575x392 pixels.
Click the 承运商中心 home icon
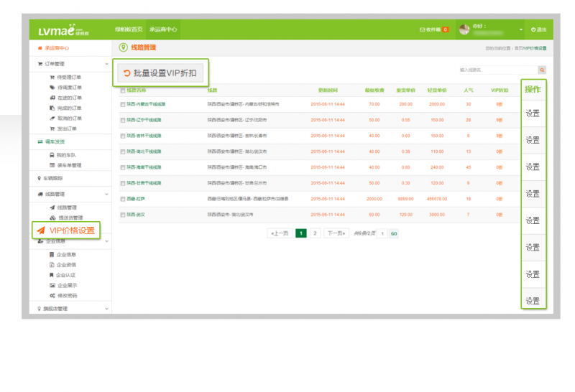point(40,48)
